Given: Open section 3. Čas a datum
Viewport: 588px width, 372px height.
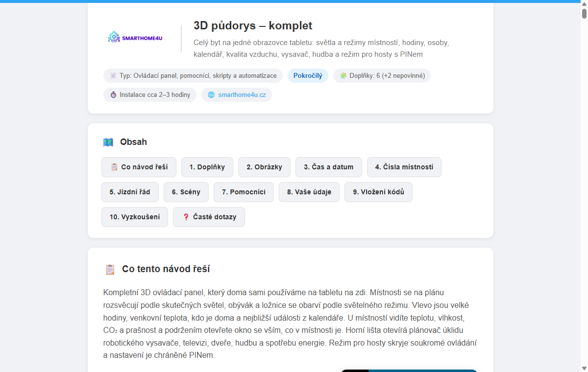Looking at the screenshot, I should coord(329,167).
